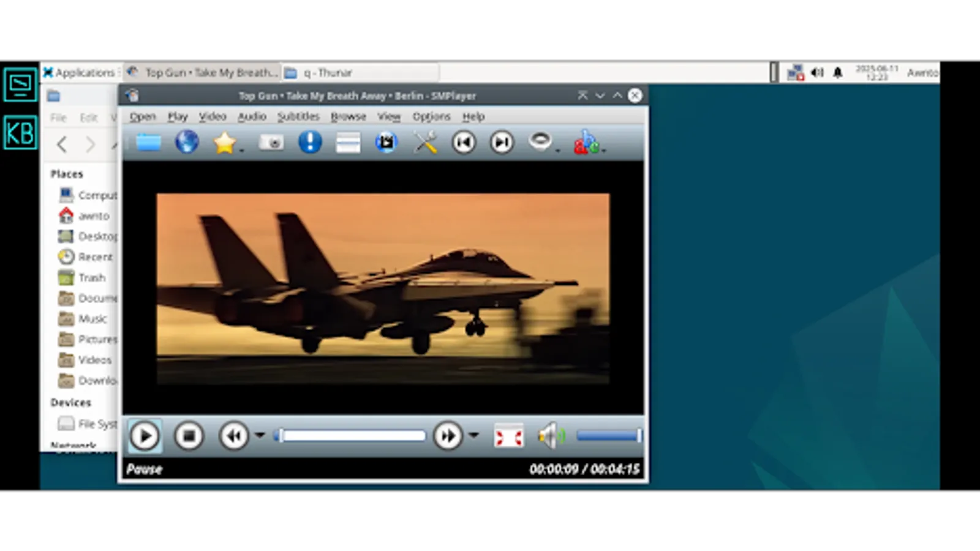Screen dimensions: 980x551
Task: Open the Subtitles menu
Action: pos(298,116)
